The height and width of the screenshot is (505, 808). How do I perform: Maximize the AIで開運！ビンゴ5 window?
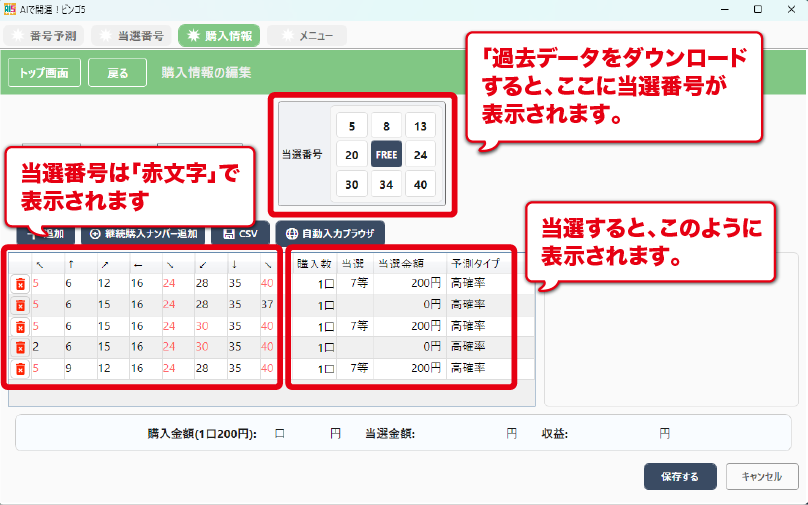(x=758, y=9)
